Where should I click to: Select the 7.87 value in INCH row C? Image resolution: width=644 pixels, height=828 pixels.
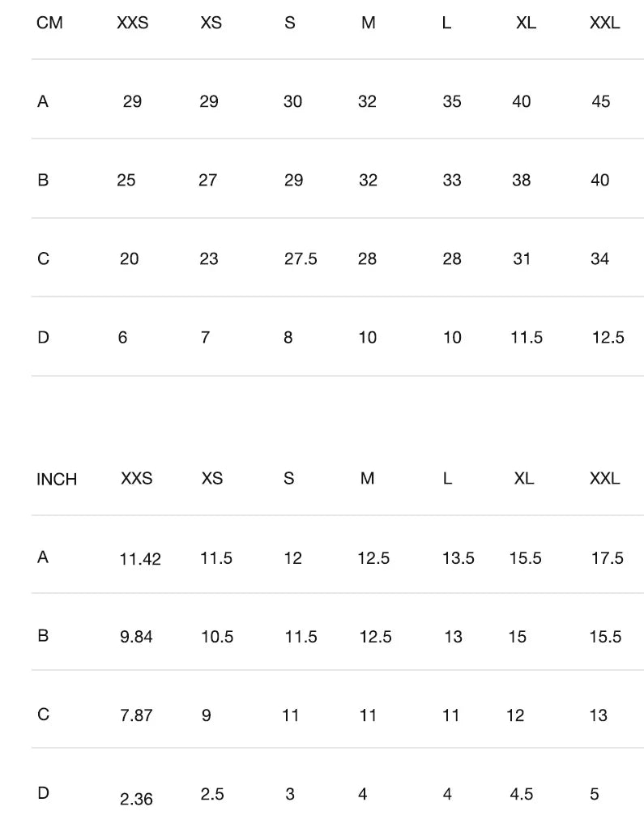tap(136, 716)
